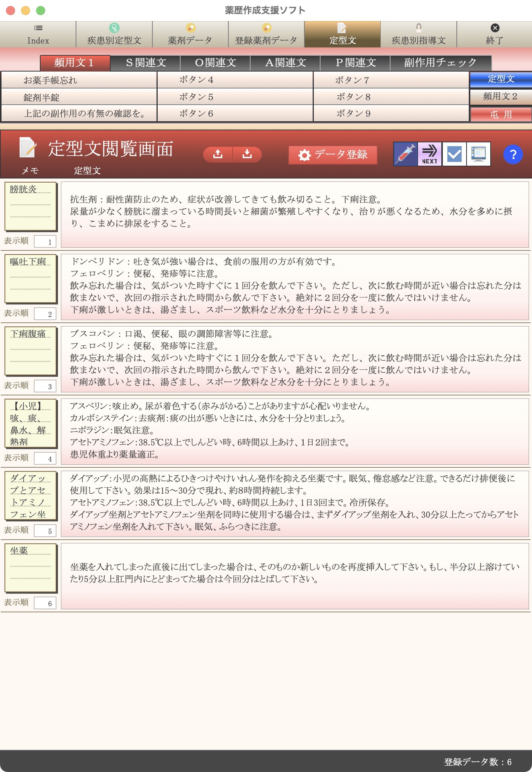Open 登録薬剤データ from the top toolbar

point(266,34)
